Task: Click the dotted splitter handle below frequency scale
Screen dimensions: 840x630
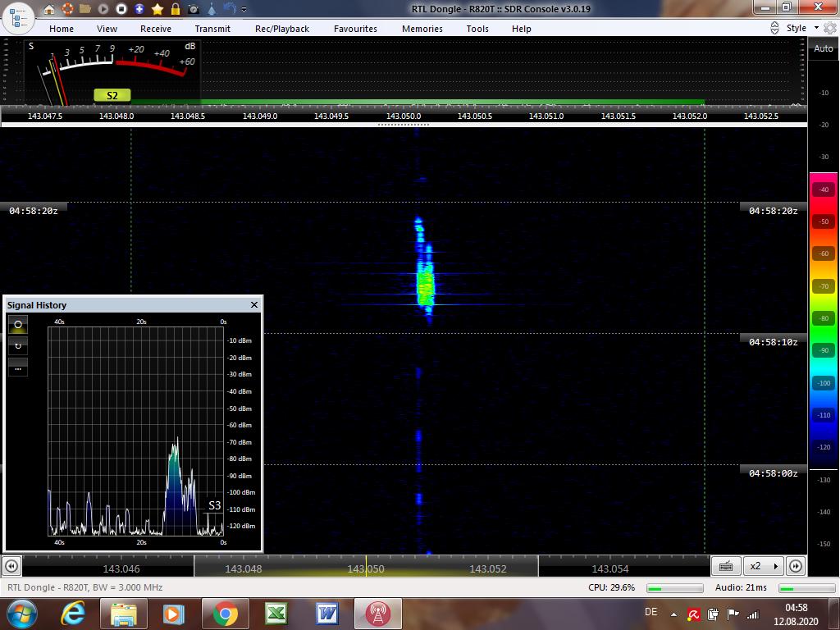Action: (404, 125)
